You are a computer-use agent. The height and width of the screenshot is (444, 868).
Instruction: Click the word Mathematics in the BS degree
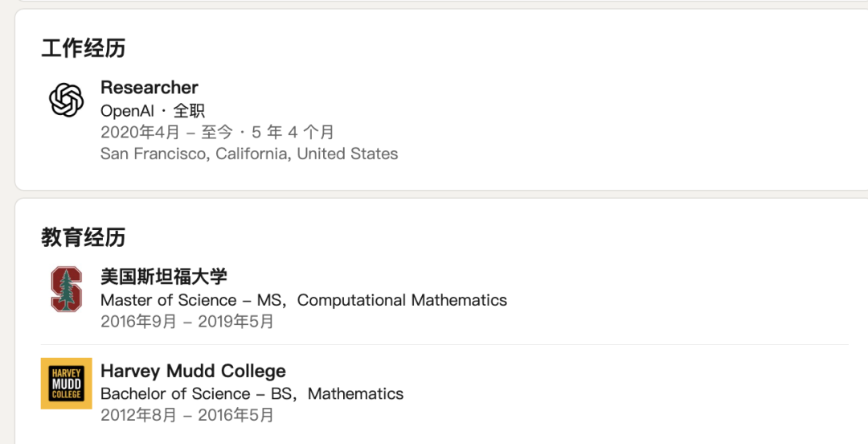point(356,393)
